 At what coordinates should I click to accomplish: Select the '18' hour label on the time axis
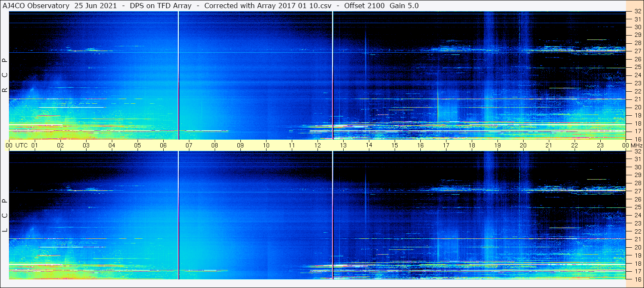tap(472, 145)
